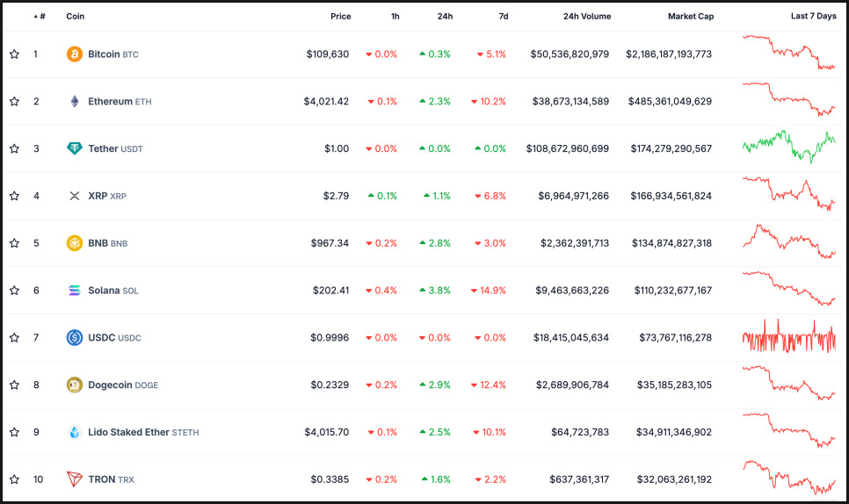
Task: Toggle the favorite star for Ethereum
Action: click(x=15, y=101)
